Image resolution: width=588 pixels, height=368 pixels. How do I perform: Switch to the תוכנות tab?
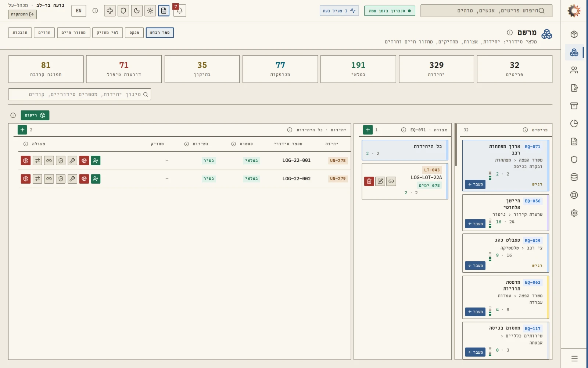pyautogui.click(x=20, y=33)
